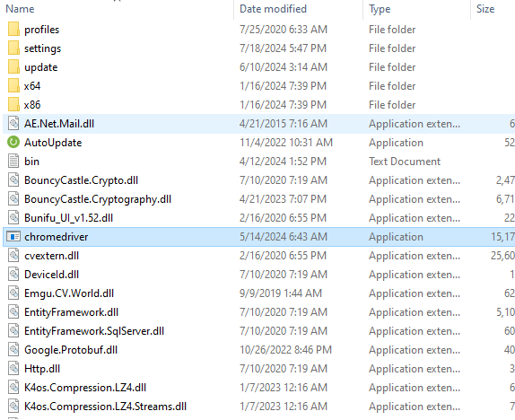Select the BouncyCastle.Crypto.dll file name

pyautogui.click(x=81, y=180)
